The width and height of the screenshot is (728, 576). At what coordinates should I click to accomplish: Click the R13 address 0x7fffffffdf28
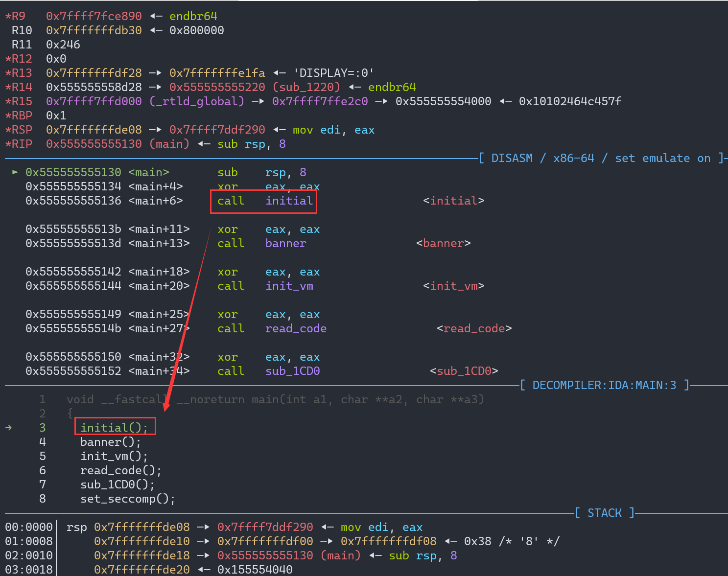tap(94, 73)
